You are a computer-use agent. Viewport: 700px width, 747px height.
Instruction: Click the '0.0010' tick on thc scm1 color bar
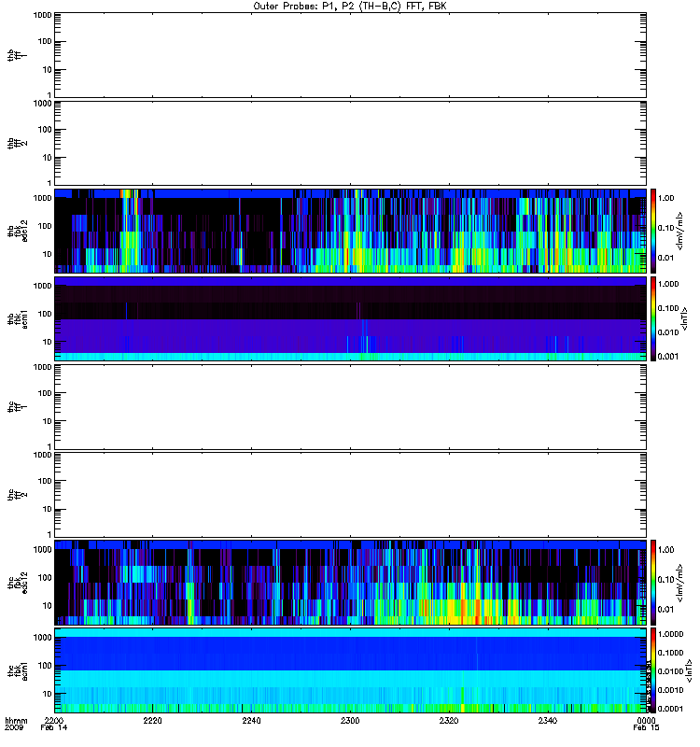[670, 690]
